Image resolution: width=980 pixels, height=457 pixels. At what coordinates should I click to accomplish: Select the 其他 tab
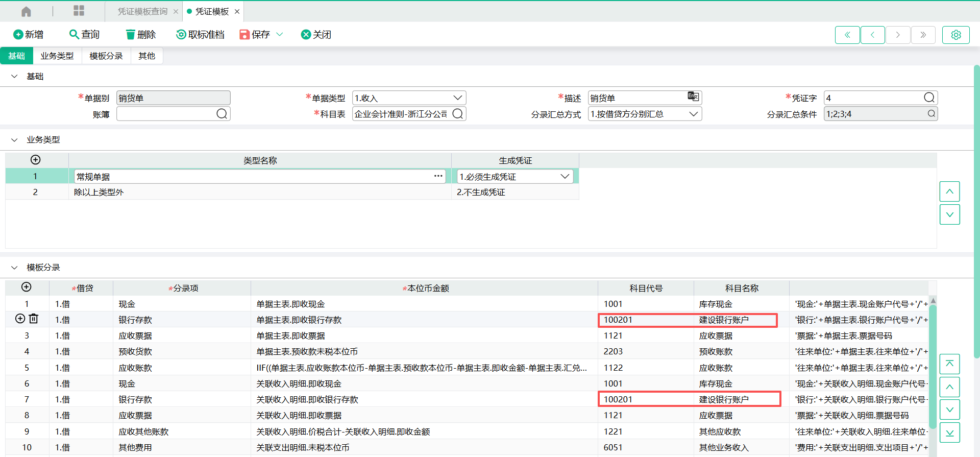(147, 56)
